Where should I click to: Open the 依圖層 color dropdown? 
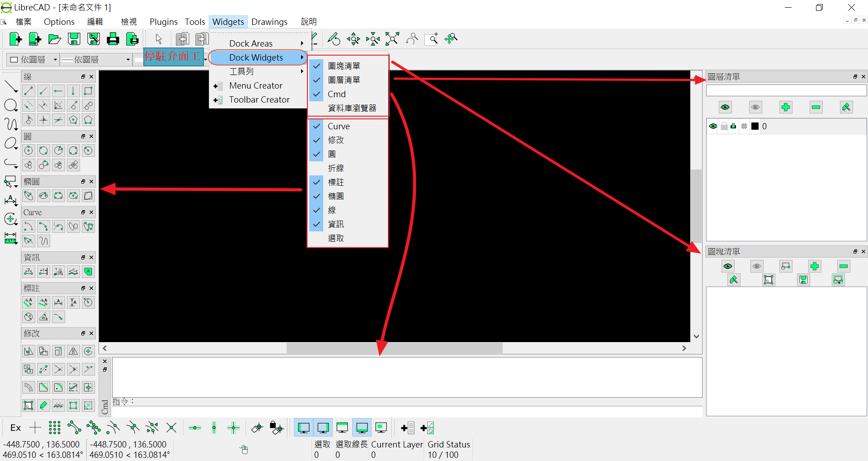(34, 60)
